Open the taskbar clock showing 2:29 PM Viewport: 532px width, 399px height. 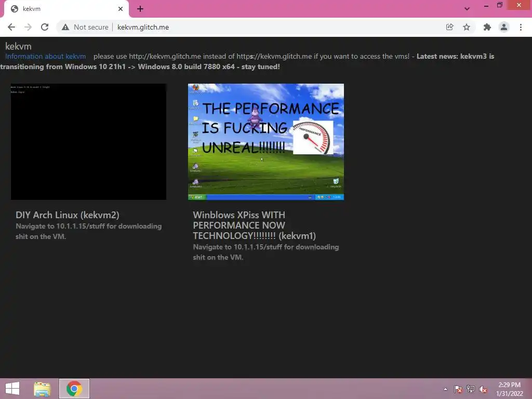tap(510, 389)
